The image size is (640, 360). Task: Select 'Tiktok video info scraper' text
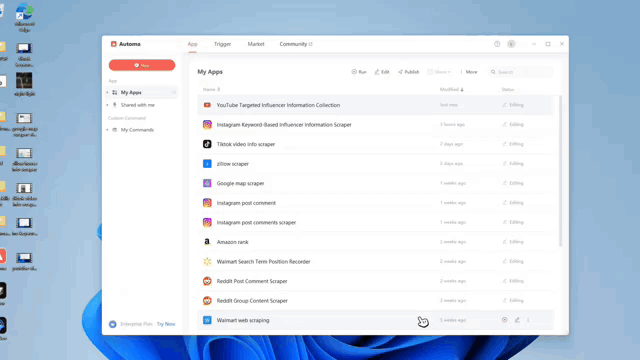(x=246, y=144)
